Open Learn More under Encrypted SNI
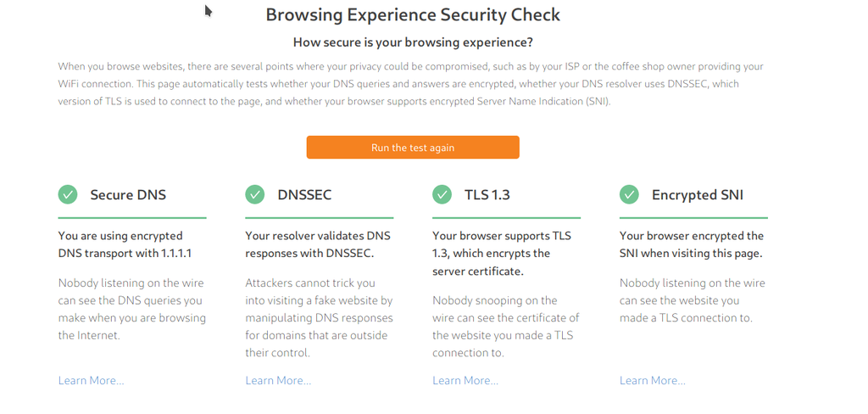 653,381
